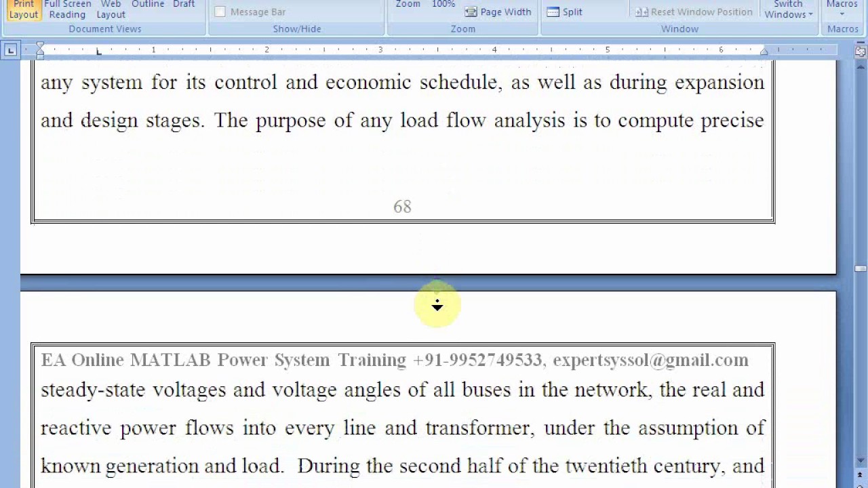Click the previous page double-arrow button

pyautogui.click(x=861, y=474)
